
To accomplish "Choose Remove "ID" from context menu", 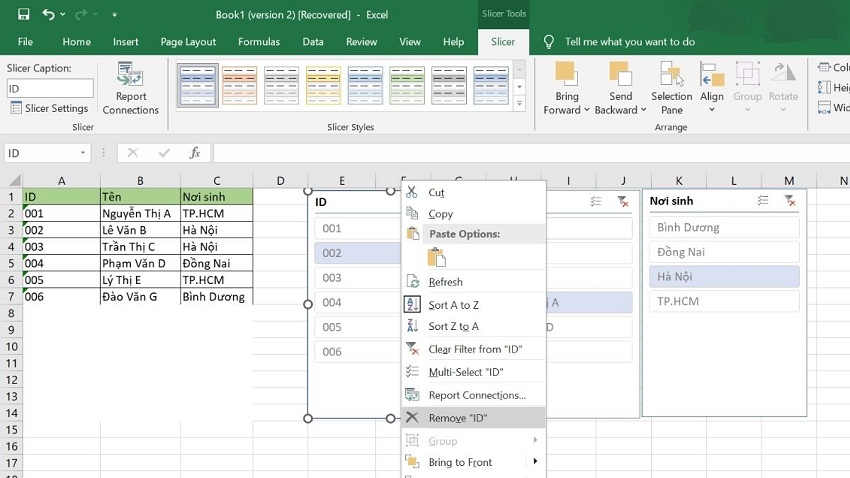I will 457,418.
